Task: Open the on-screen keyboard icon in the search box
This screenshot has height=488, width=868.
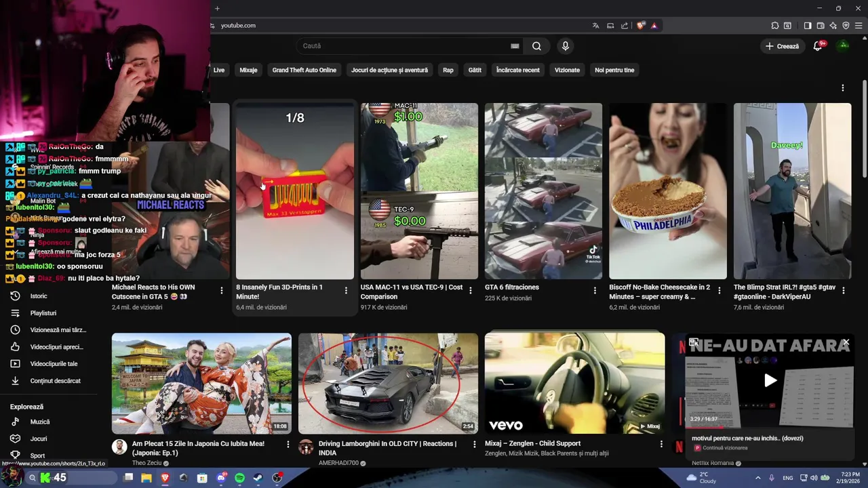Action: click(515, 46)
